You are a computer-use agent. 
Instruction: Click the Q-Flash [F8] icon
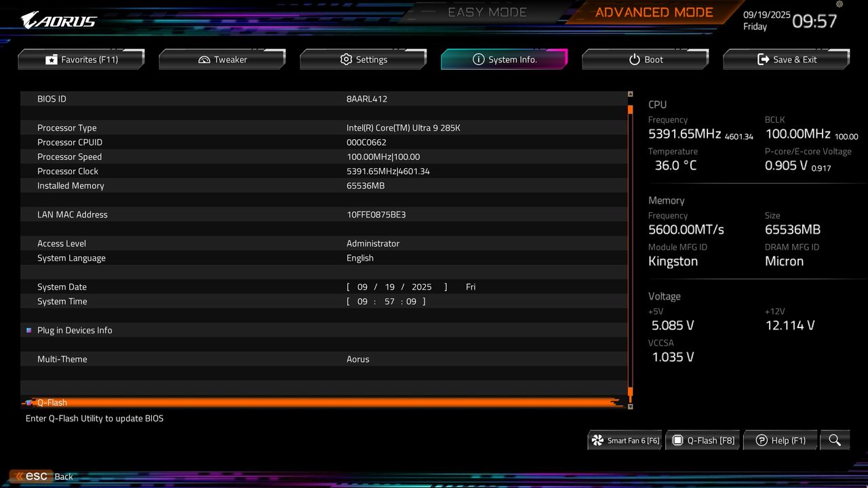point(678,440)
